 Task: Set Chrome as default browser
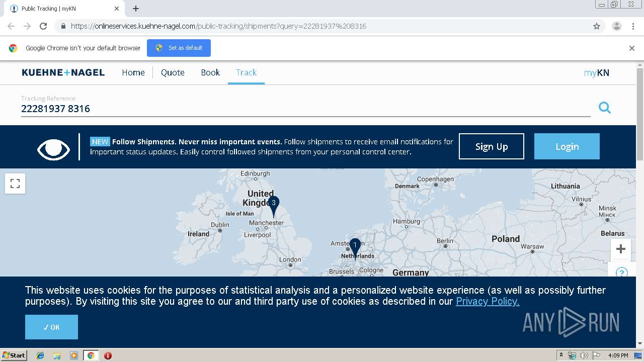(x=179, y=48)
